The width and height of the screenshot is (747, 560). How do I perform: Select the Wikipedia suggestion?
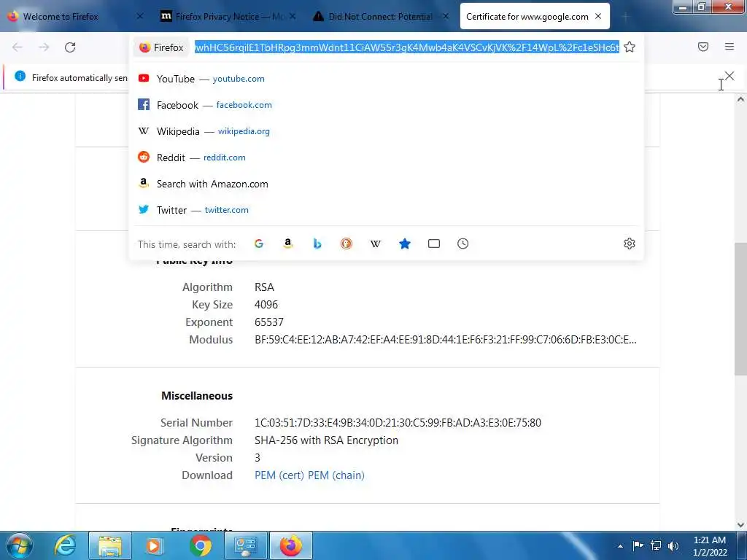[387, 131]
